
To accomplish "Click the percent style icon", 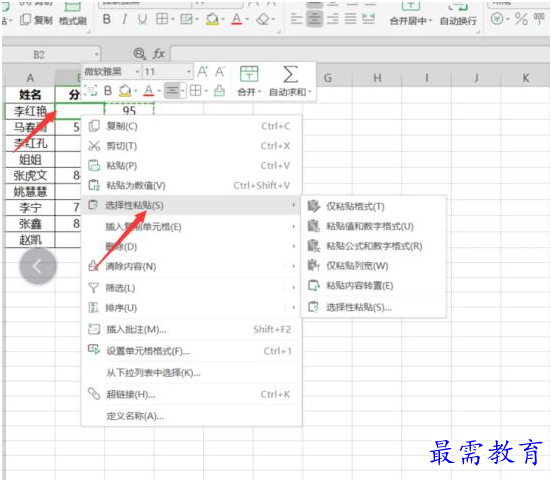I will tap(521, 19).
